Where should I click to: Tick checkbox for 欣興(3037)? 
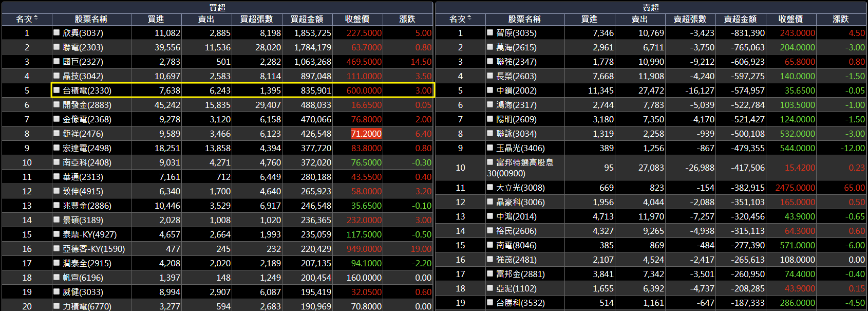pos(56,32)
